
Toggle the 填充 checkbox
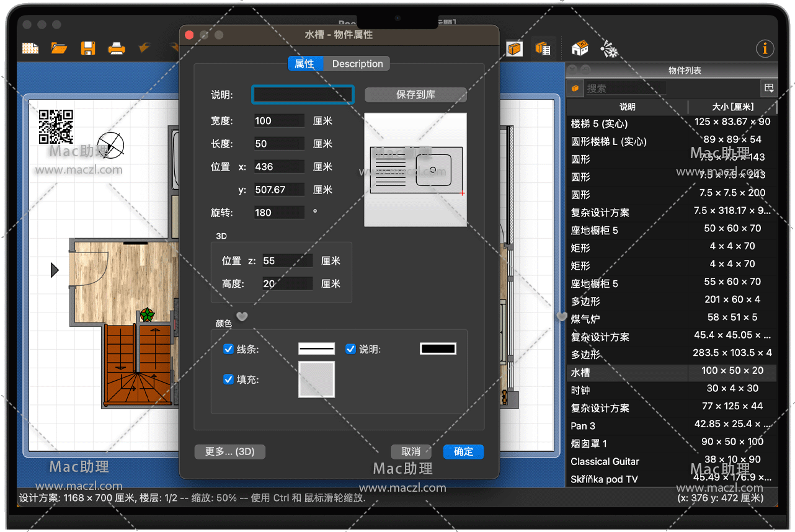pyautogui.click(x=228, y=379)
